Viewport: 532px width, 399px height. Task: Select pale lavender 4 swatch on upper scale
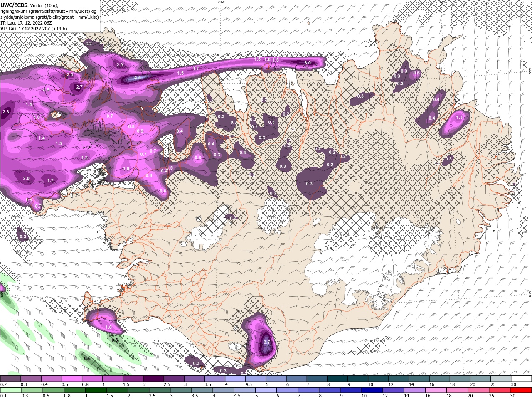click(x=235, y=379)
